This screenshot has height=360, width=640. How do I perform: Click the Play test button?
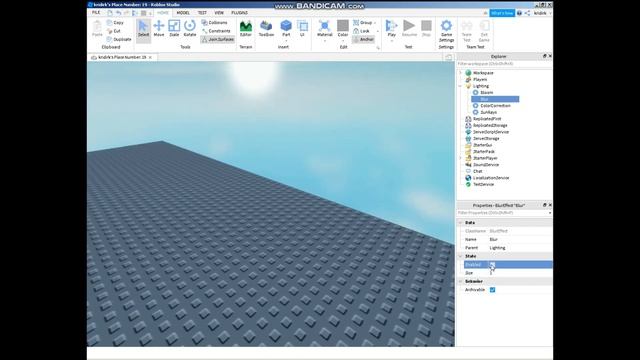tap(391, 29)
